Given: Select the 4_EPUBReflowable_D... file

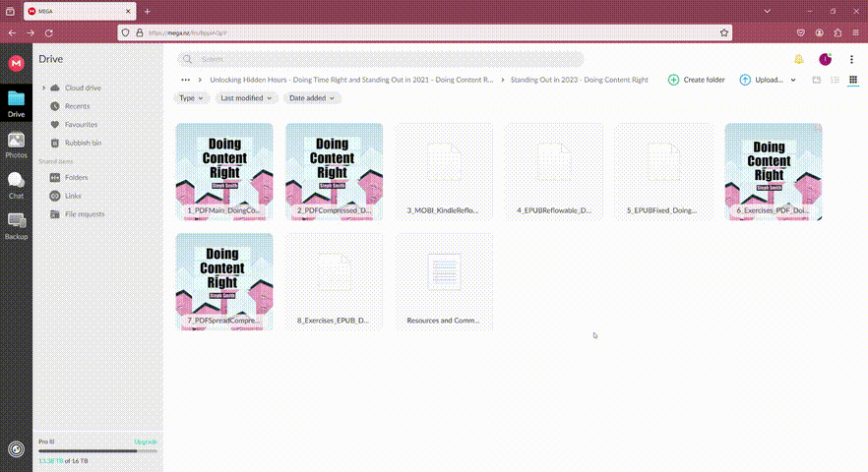Looking at the screenshot, I should click(554, 171).
